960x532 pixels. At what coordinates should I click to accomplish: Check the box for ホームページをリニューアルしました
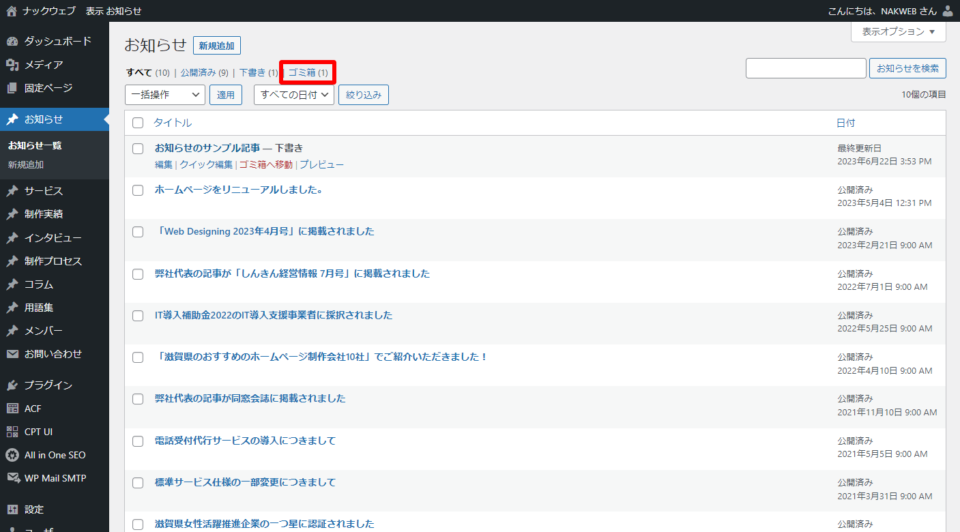138,190
